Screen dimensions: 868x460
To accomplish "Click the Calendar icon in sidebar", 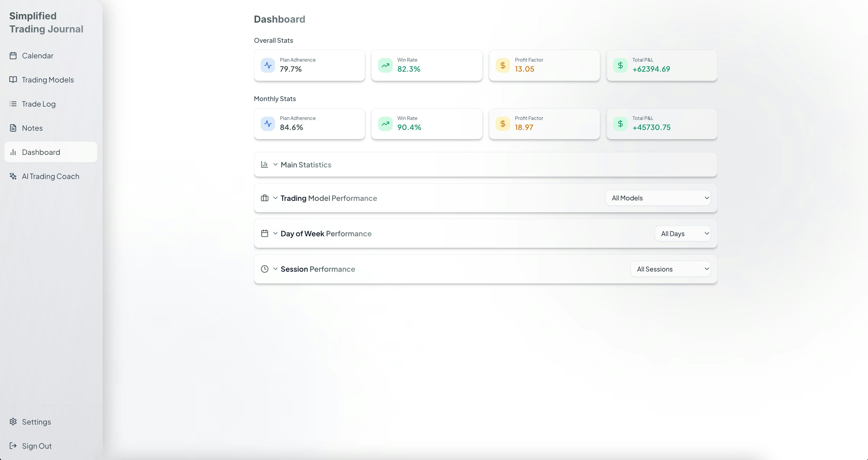I will [x=13, y=56].
